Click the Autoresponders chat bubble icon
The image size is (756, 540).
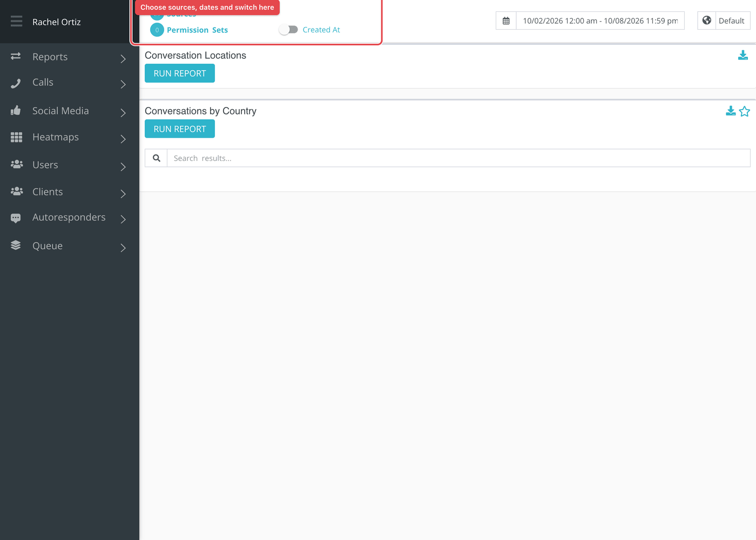16,218
